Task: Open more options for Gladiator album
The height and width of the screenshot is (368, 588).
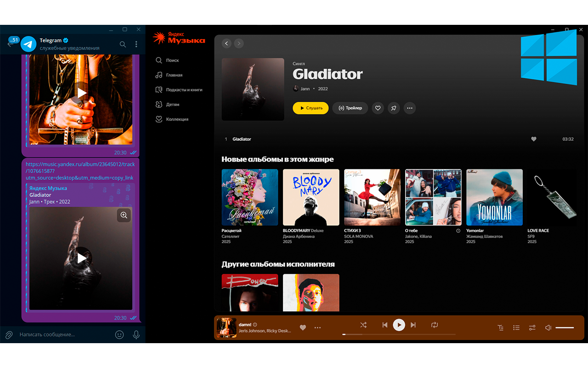Action: [x=410, y=108]
